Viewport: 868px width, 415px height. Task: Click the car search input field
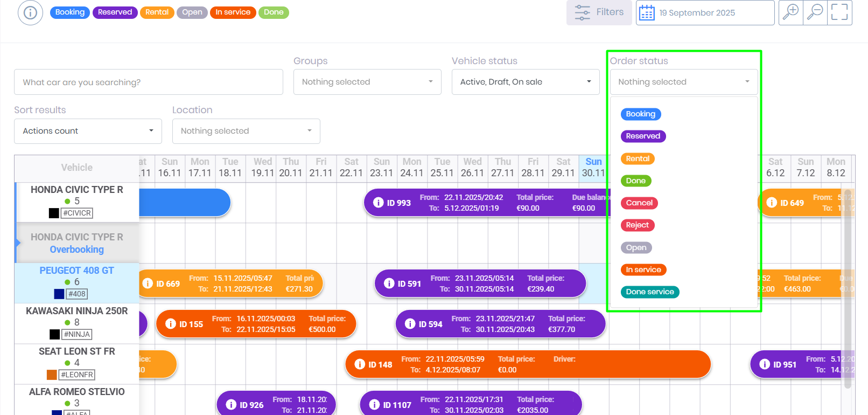(x=148, y=82)
